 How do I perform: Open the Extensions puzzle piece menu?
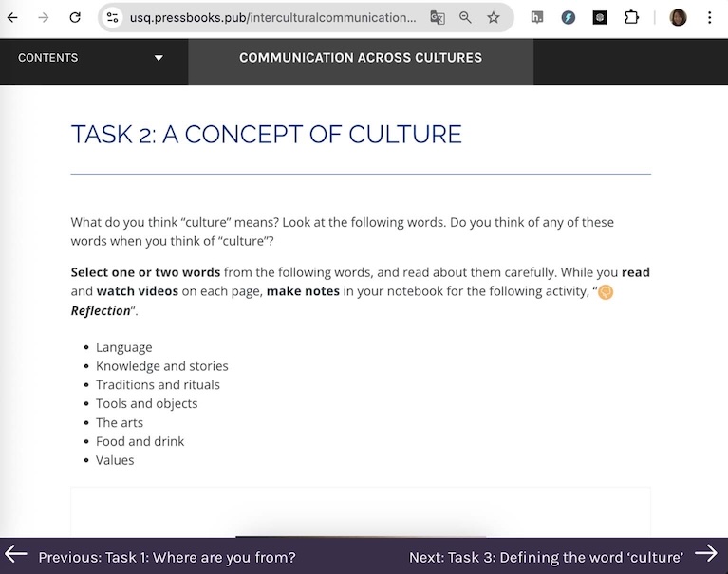631,17
